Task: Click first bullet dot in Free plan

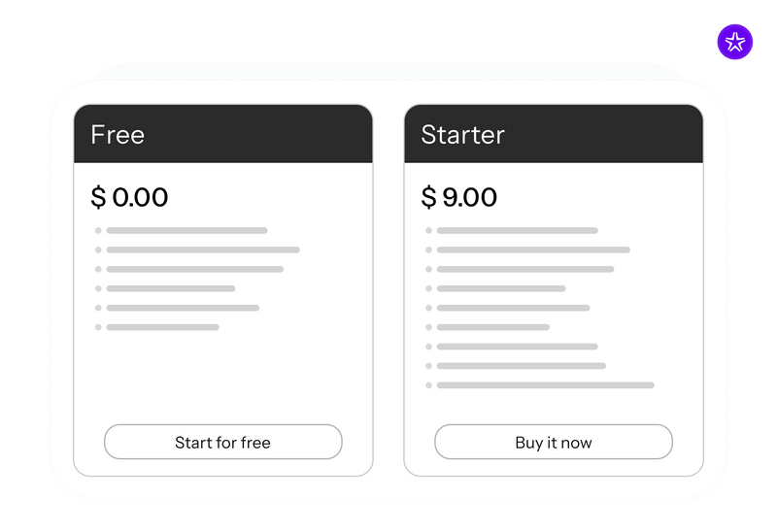Action: click(98, 230)
